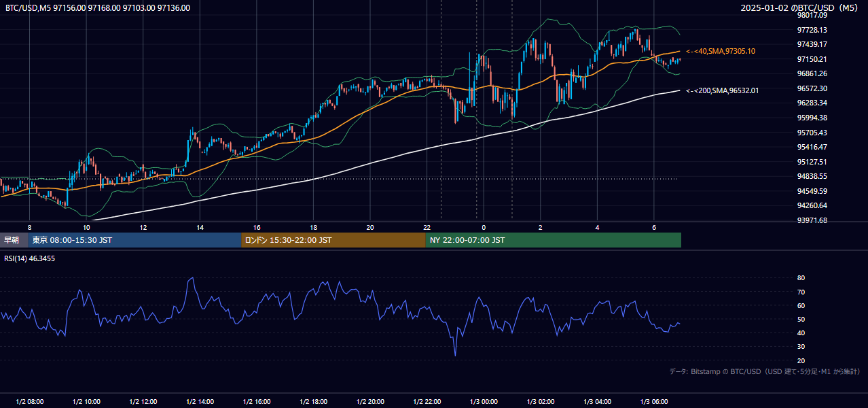
Task: Click the 1/3 00:00 time axis label
Action: click(484, 401)
